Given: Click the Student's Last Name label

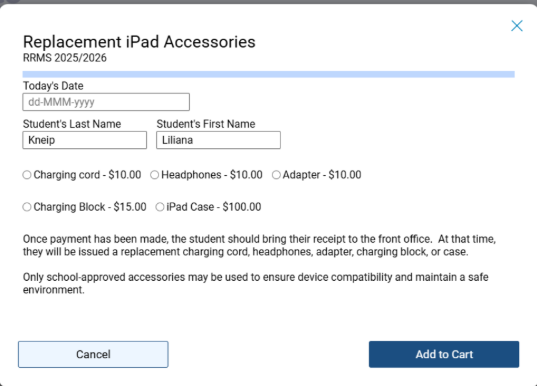Looking at the screenshot, I should click(x=72, y=124).
